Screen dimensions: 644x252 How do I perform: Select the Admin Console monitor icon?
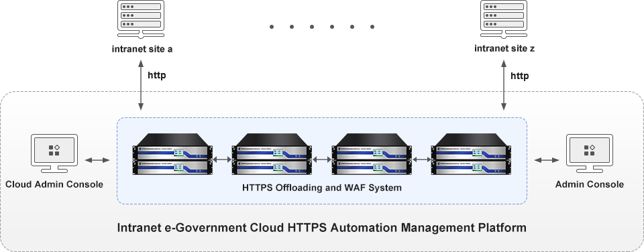(590, 153)
